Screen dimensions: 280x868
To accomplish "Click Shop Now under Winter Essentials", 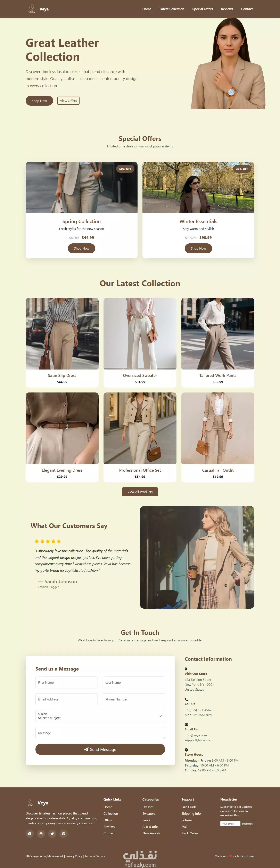I will 198,248.
